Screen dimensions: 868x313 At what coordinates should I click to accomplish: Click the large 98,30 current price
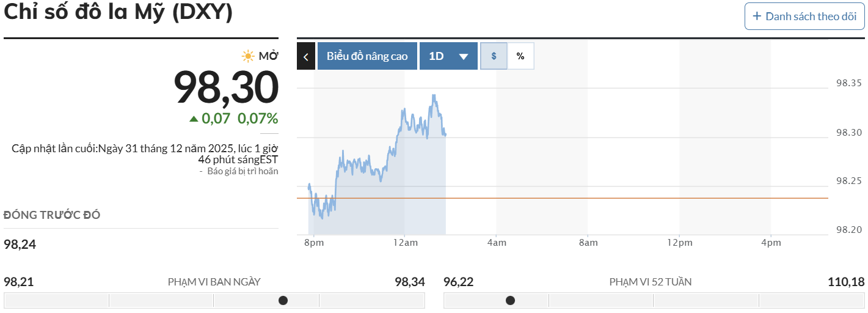tap(226, 87)
